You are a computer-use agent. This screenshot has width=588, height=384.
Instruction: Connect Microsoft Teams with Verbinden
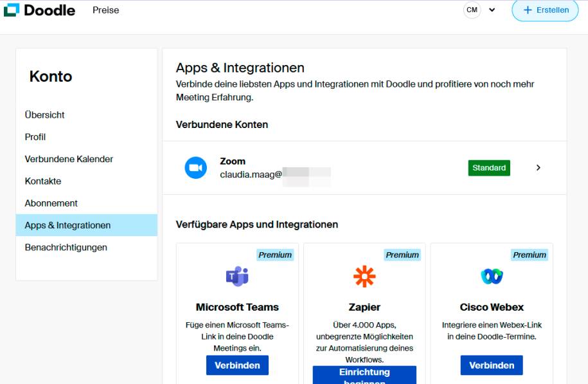[x=237, y=365]
